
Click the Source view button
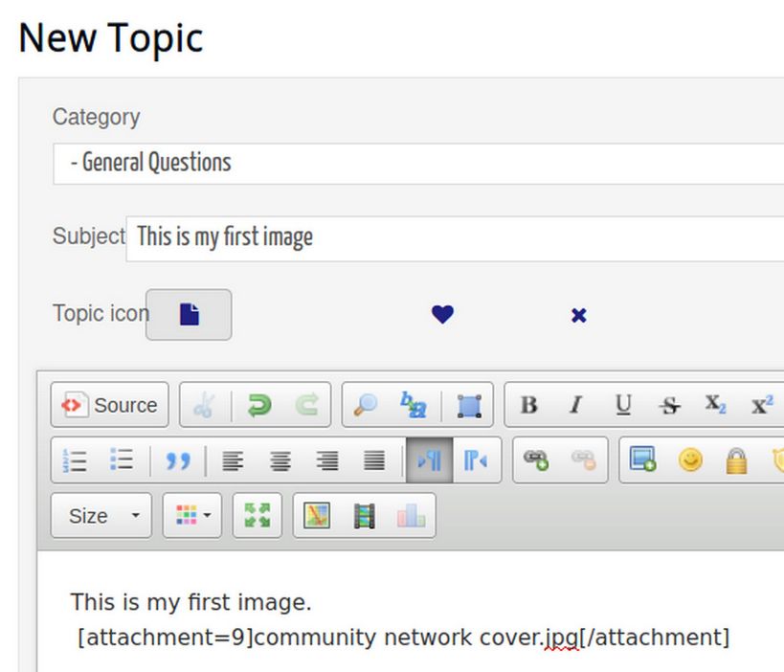click(110, 405)
